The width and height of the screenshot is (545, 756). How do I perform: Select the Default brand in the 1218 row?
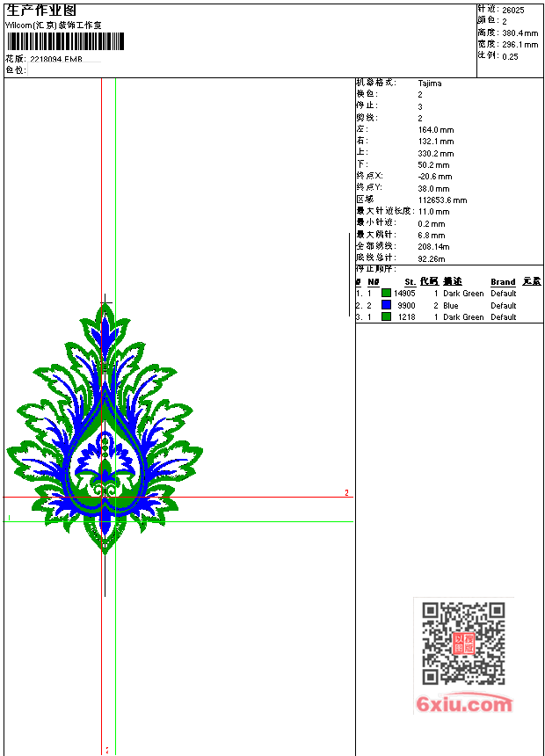click(503, 316)
